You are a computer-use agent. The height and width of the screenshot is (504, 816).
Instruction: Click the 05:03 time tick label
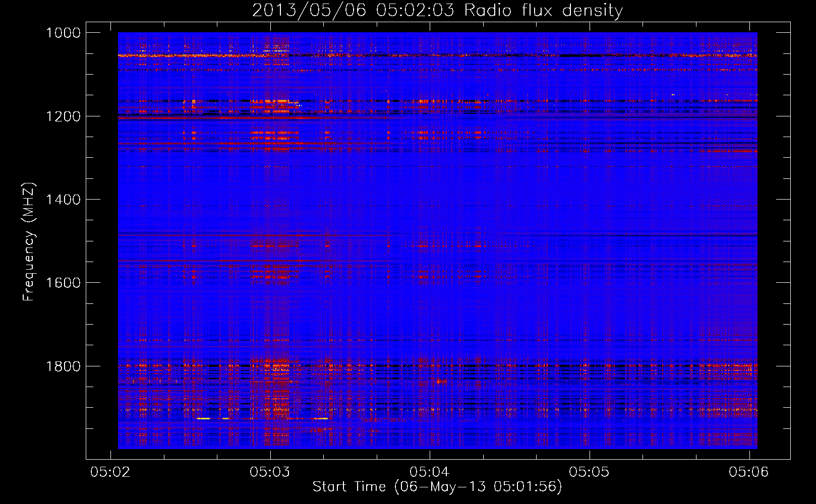pos(270,472)
